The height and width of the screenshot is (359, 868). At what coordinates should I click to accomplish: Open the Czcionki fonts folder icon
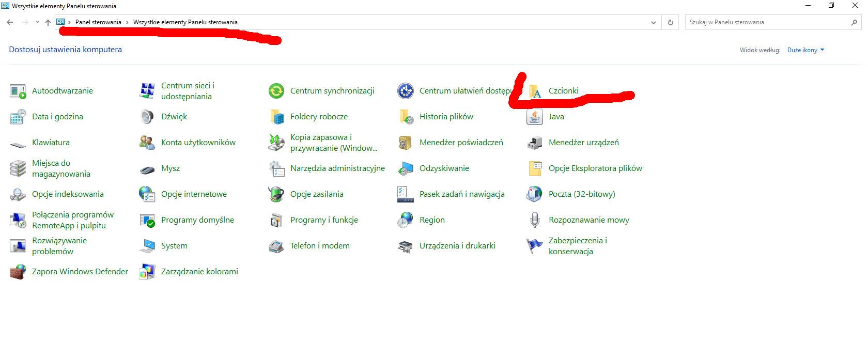point(535,91)
